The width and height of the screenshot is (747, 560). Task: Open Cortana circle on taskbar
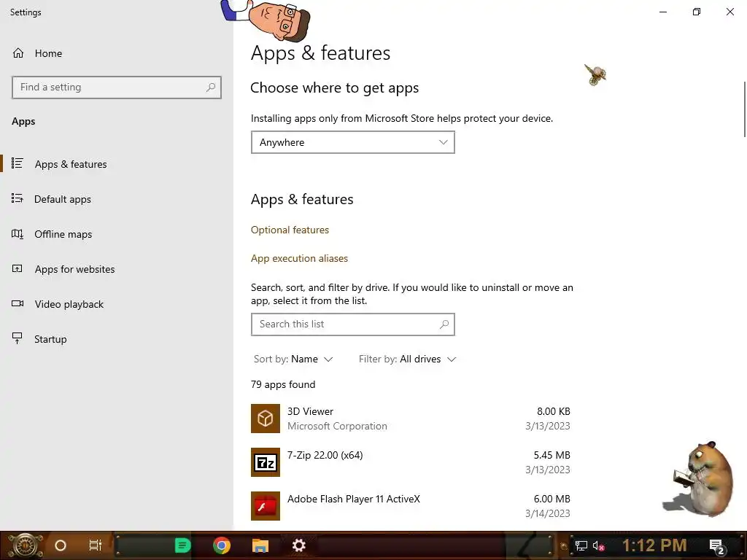(x=61, y=545)
